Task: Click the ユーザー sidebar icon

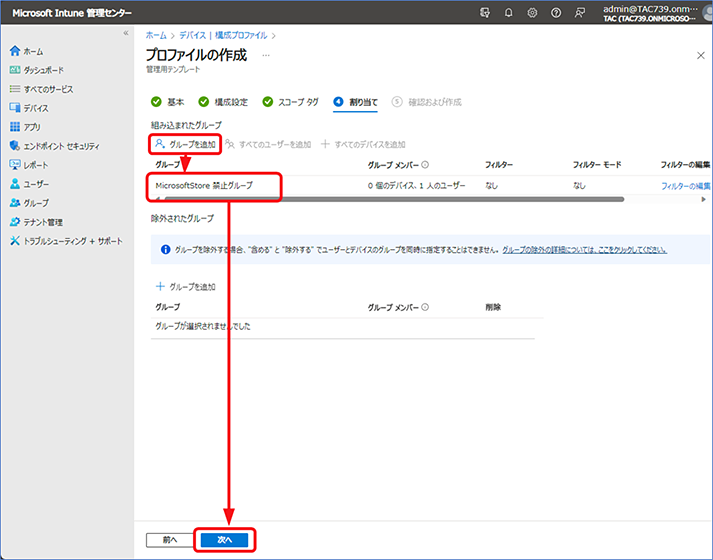Action: [x=15, y=184]
